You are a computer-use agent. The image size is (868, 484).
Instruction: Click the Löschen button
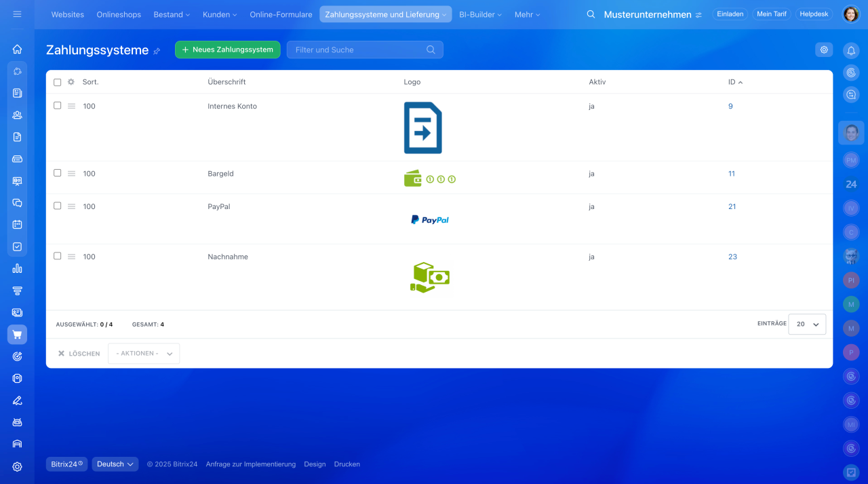click(x=79, y=354)
